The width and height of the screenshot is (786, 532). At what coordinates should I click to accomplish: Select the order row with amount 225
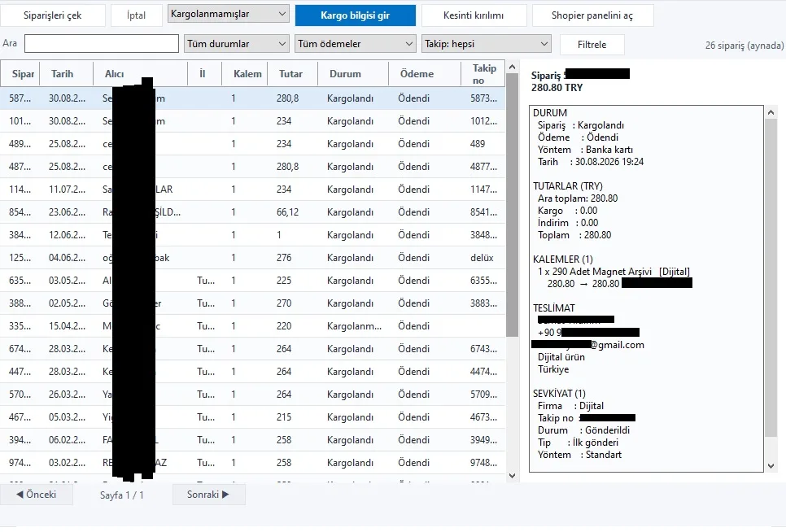pyautogui.click(x=252, y=281)
